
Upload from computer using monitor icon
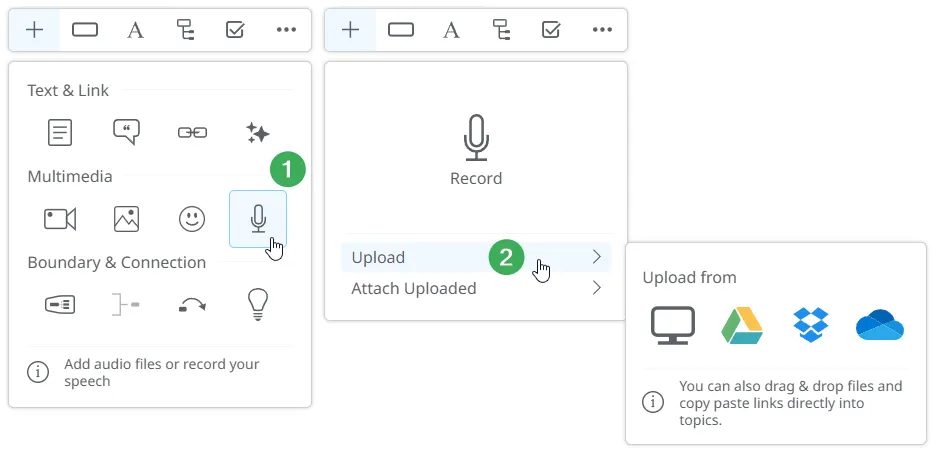672,325
